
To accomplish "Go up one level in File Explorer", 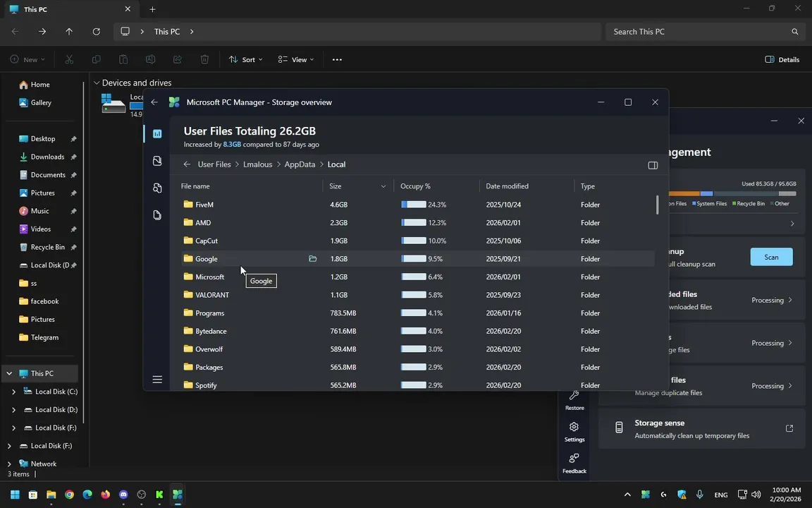I will (69, 32).
